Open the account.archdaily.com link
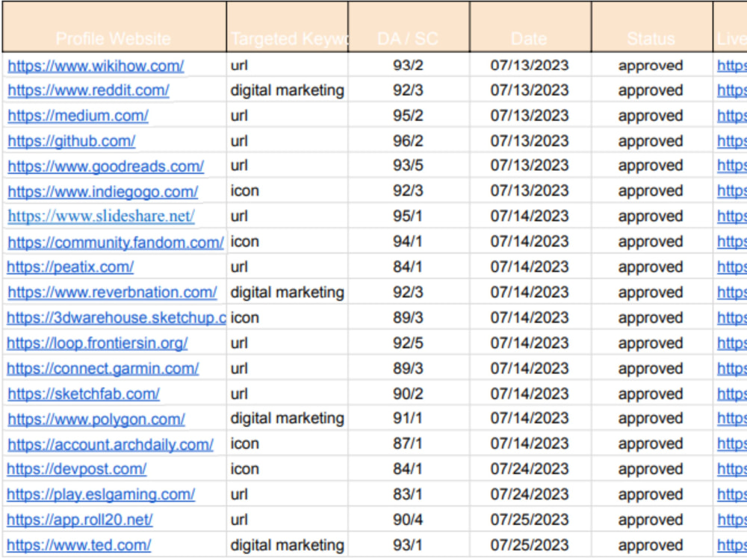747x560 pixels. pos(111,444)
